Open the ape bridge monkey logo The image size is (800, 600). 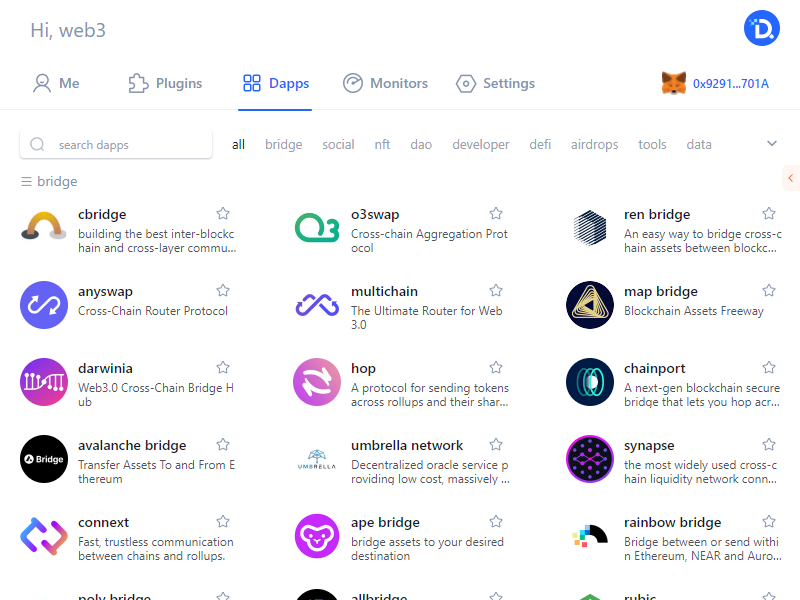point(317,536)
